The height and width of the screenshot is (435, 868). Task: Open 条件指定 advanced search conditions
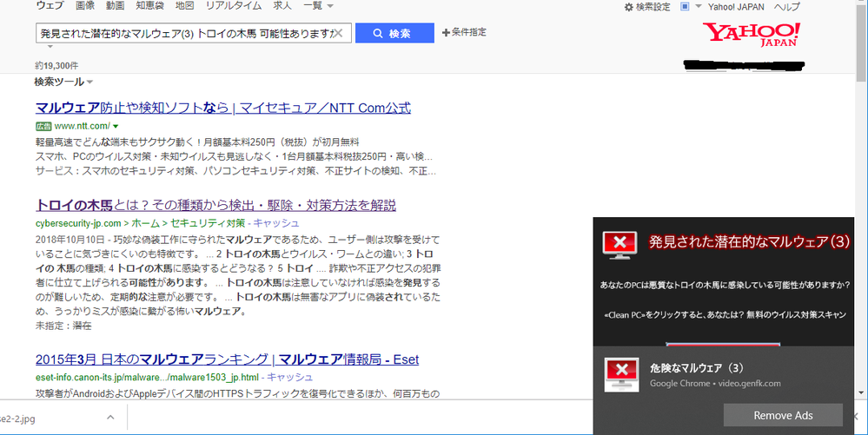[x=465, y=32]
